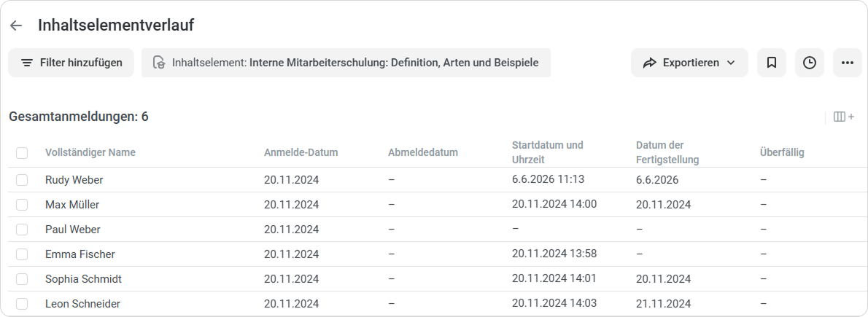
Task: Open the Max Müller row name
Action: pos(72,205)
